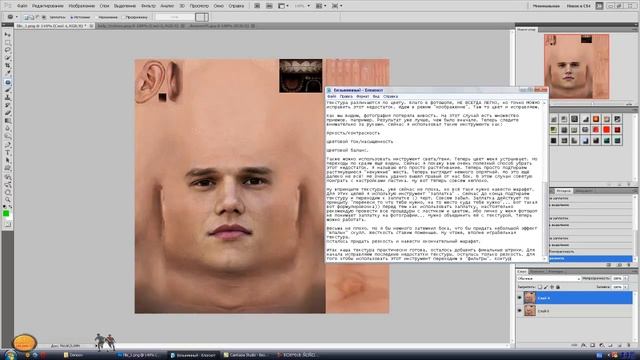Select the Type tool
Viewport: 640px width, 360px height.
[7, 153]
